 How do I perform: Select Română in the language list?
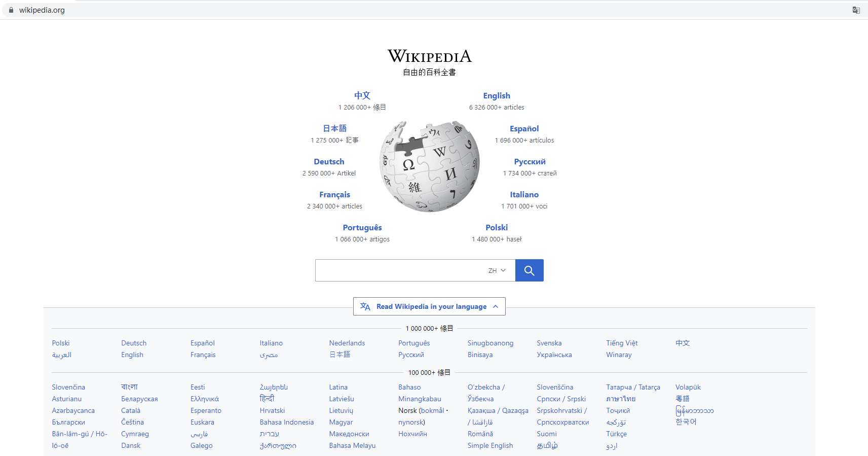pos(480,434)
